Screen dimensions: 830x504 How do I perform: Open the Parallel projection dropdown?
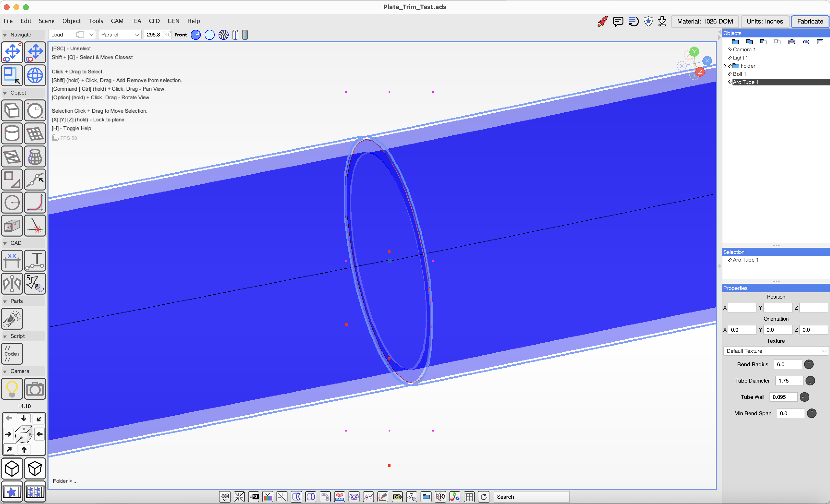[x=120, y=35]
